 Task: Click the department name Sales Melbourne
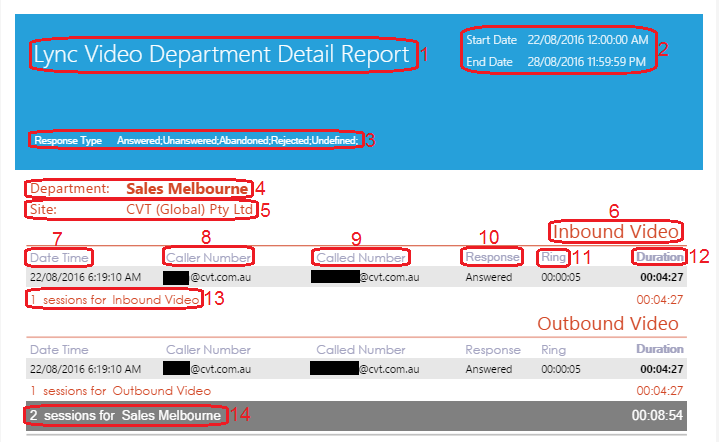(187, 189)
